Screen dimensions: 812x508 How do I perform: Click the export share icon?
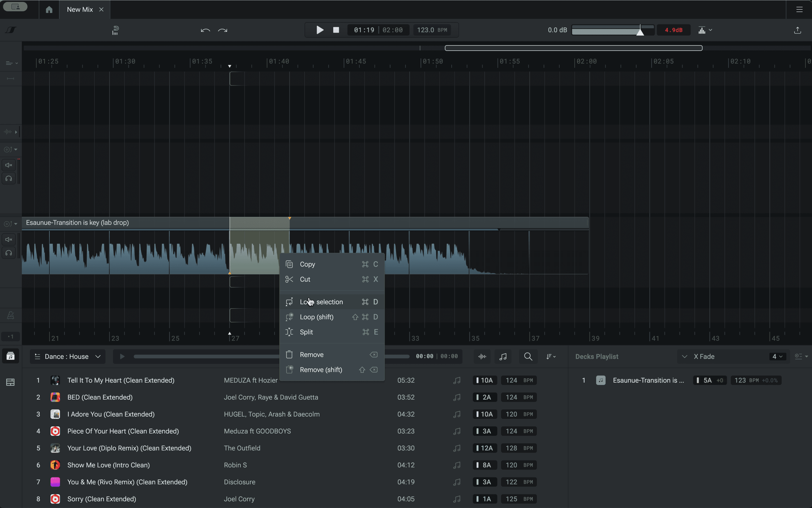pos(797,30)
